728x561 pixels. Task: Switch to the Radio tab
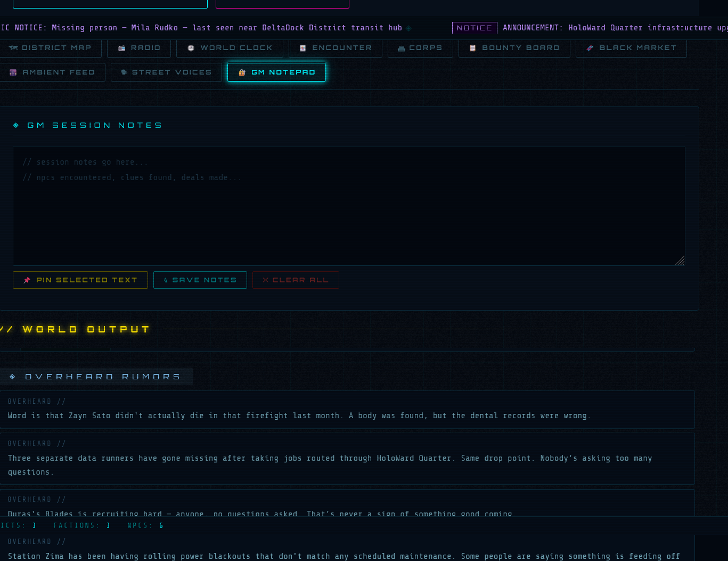pyautogui.click(x=139, y=48)
